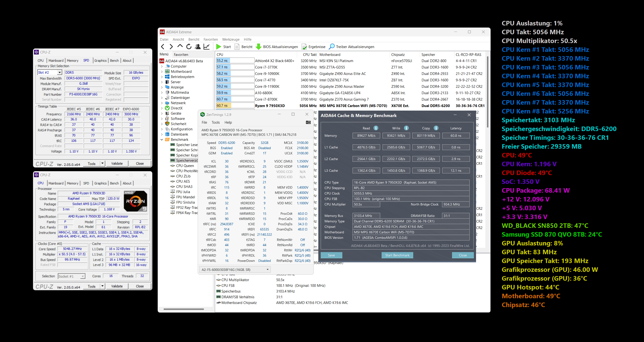Select Motherboard in AIDA64 tree
Image resolution: width=644 pixels, height=342 pixels.
pyautogui.click(x=181, y=72)
